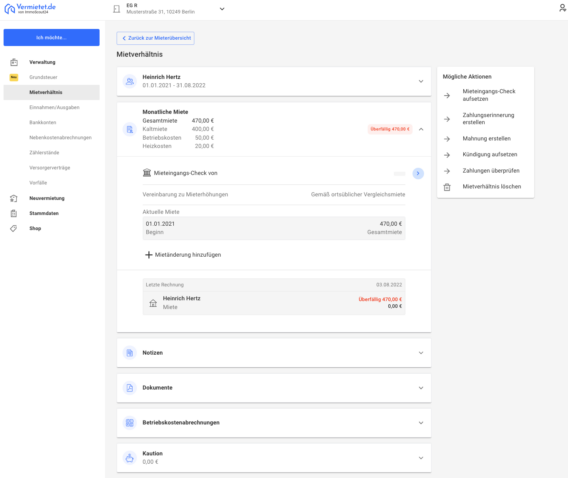
Task: Click the yellow 'Neu' badge by Grundsteuer
Action: pyautogui.click(x=14, y=77)
